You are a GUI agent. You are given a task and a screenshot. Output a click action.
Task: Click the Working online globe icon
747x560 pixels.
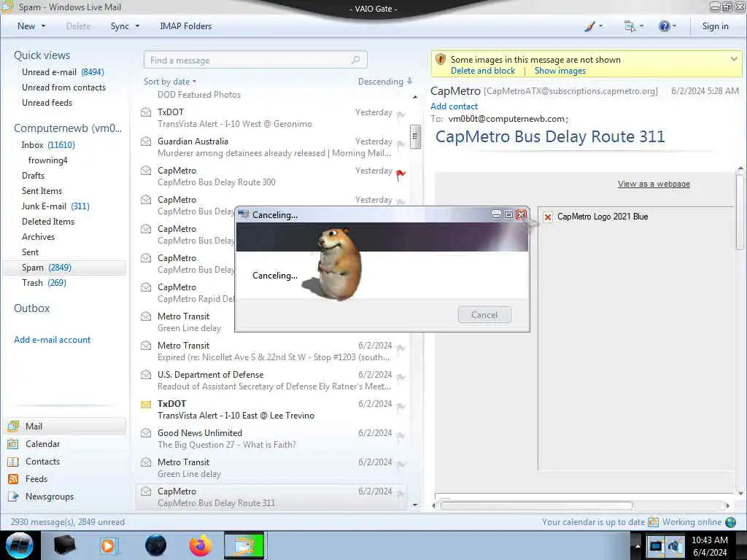tap(730, 522)
